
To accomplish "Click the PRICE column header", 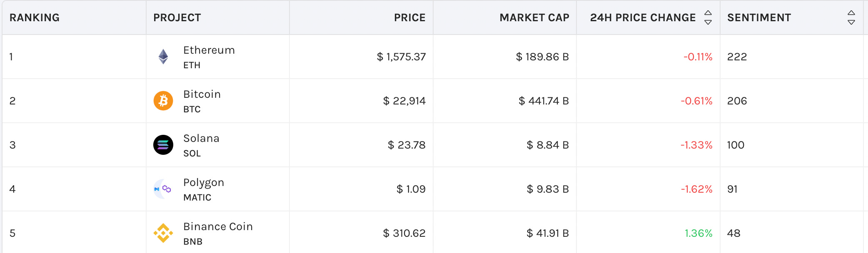I will tap(410, 17).
